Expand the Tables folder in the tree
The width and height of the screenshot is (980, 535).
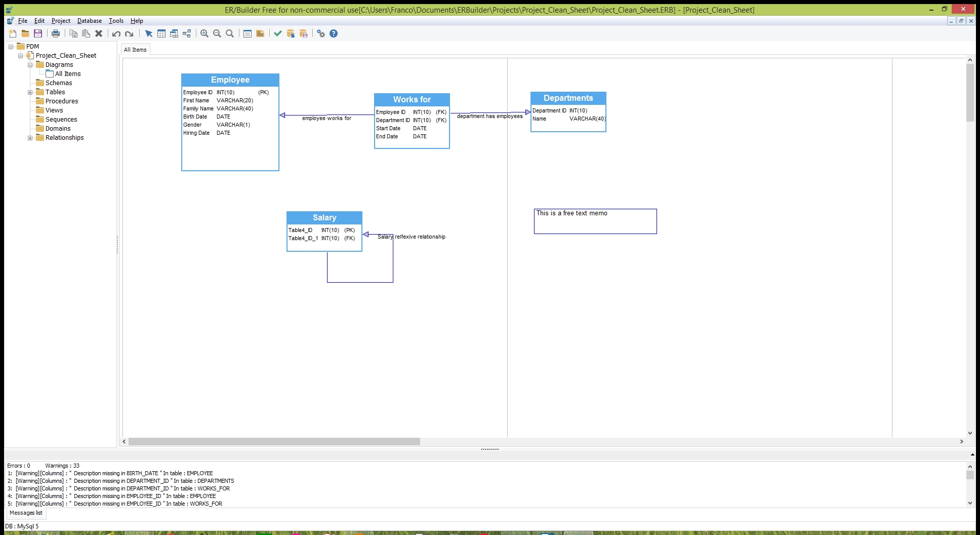[x=30, y=92]
